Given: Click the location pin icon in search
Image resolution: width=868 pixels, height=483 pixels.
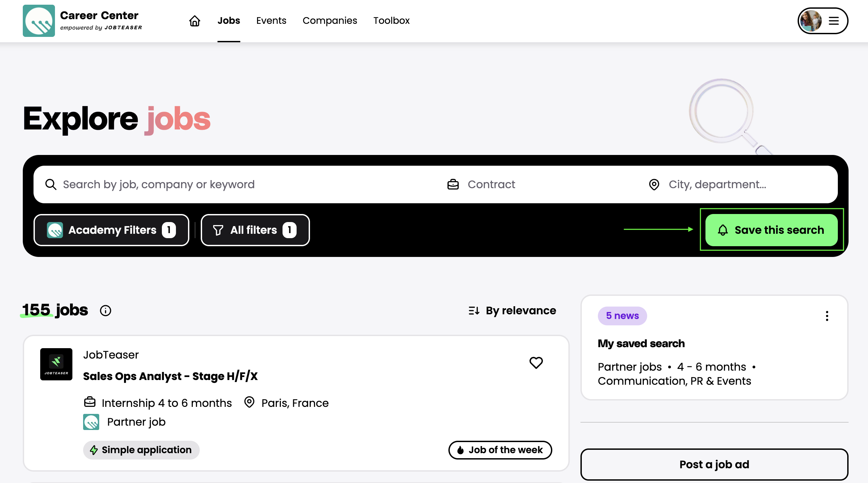Looking at the screenshot, I should pos(654,184).
